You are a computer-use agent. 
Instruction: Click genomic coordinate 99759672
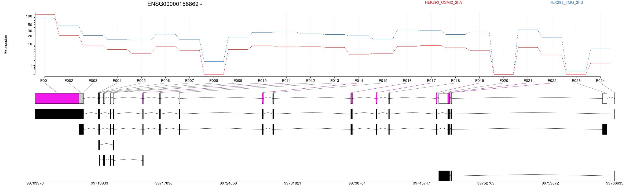pyautogui.click(x=550, y=183)
